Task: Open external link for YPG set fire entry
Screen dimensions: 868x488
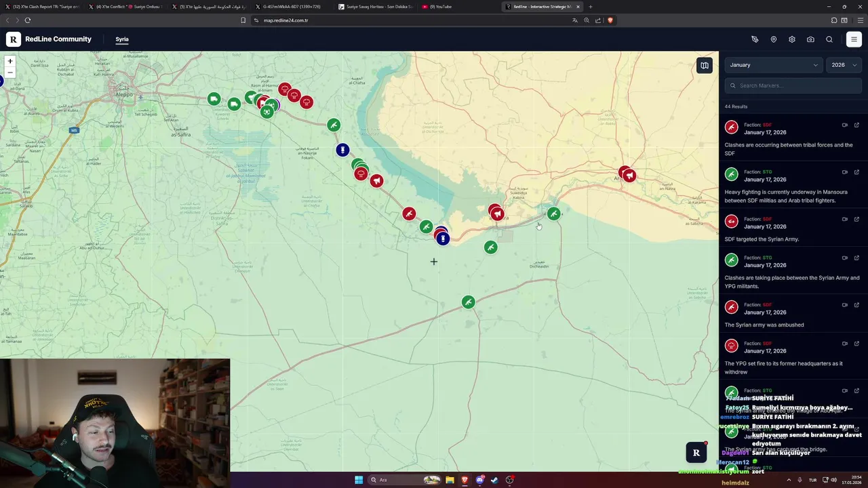Action: point(856,344)
